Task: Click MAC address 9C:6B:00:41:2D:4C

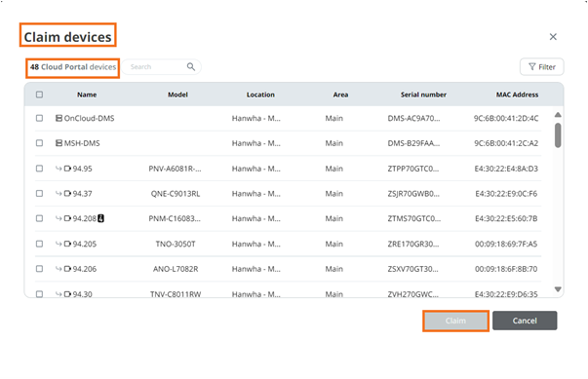Action: (506, 118)
